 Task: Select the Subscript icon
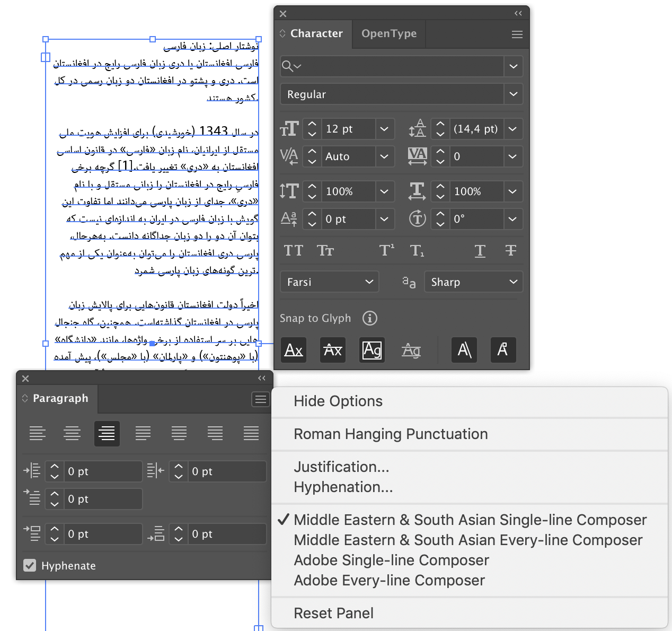tap(417, 250)
